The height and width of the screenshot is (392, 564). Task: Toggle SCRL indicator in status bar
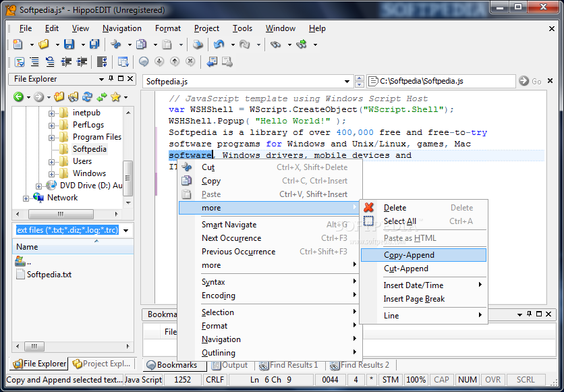click(x=526, y=380)
